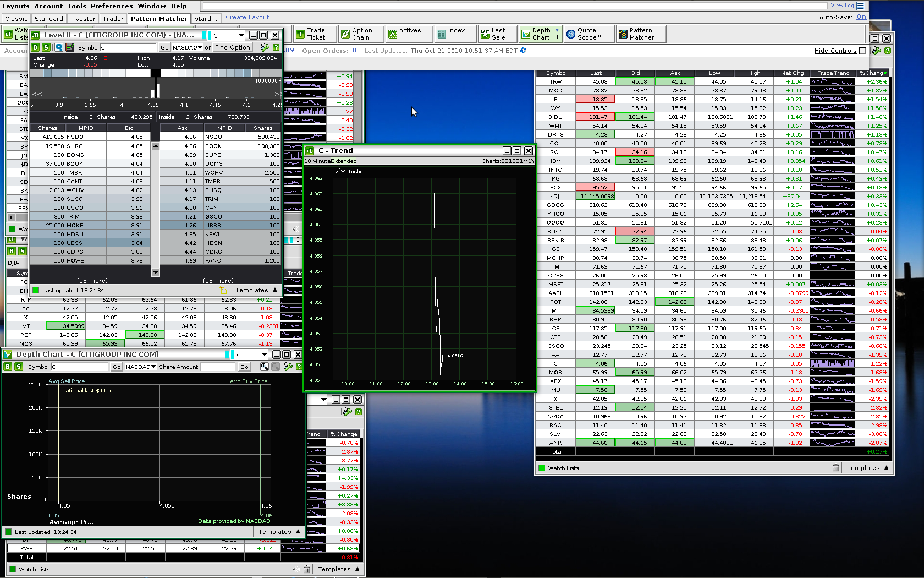Open Depth Chart toolbar button's dropdown arrow
The width and height of the screenshot is (924, 578).
pyautogui.click(x=557, y=30)
